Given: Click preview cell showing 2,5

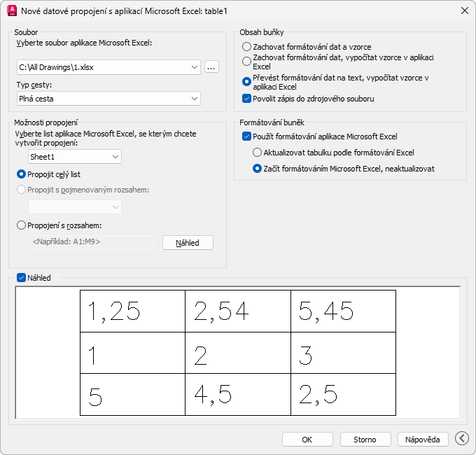Looking at the screenshot, I should coord(343,394).
